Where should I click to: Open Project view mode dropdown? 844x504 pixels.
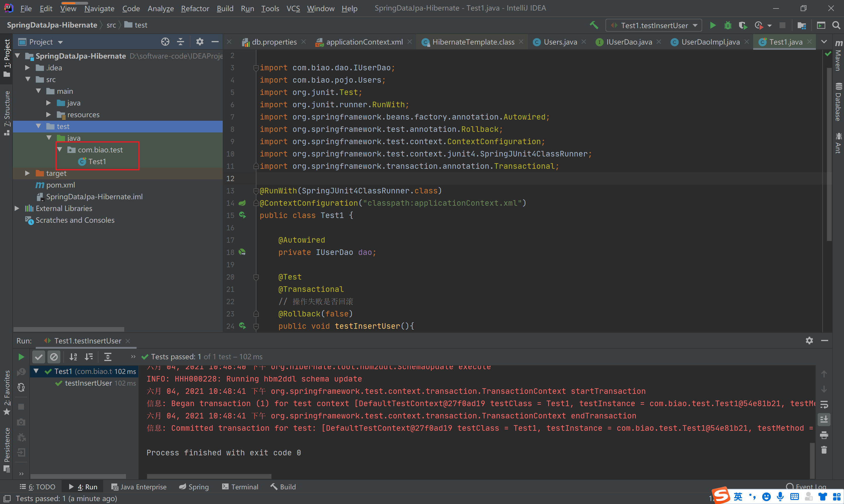[60, 42]
